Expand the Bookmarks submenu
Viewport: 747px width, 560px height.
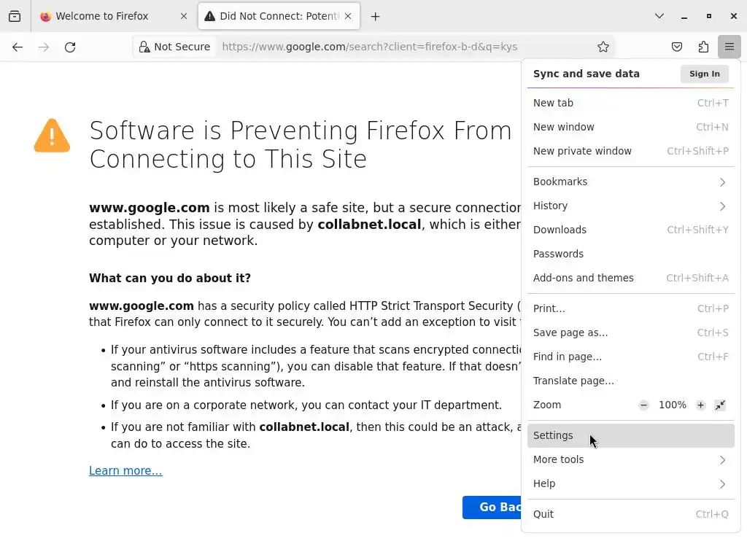click(x=631, y=182)
